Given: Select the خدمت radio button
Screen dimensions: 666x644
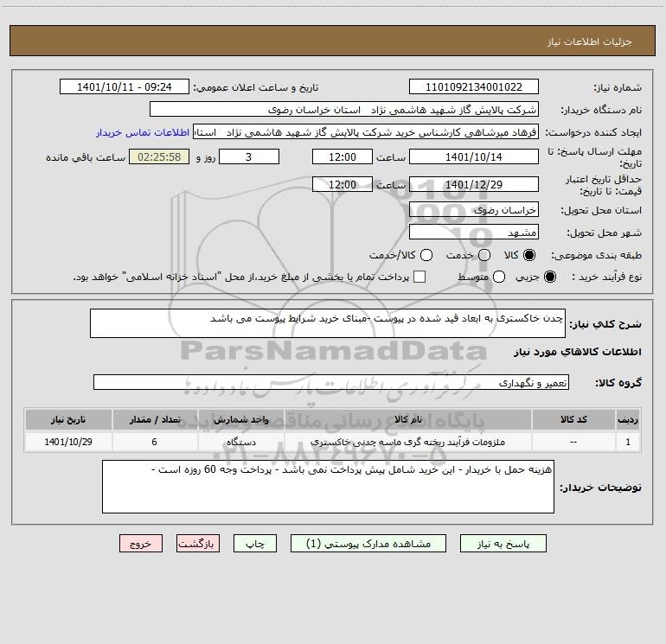Looking at the screenshot, I should pyautogui.click(x=484, y=255).
